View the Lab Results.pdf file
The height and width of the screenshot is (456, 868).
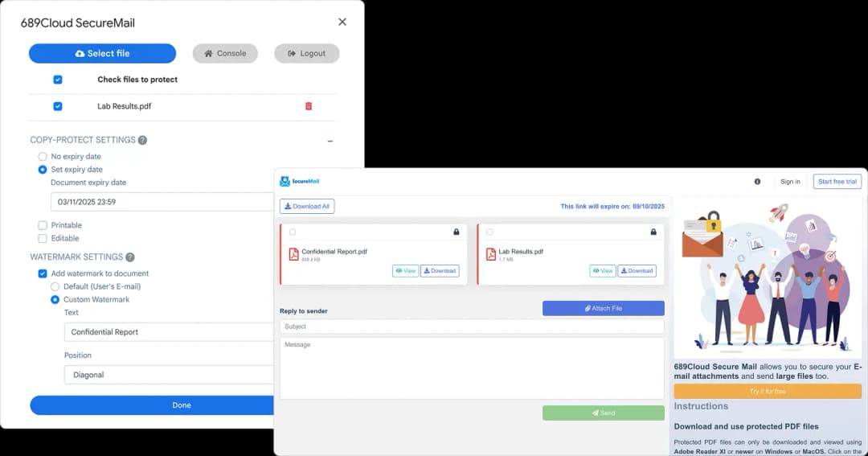tap(602, 271)
